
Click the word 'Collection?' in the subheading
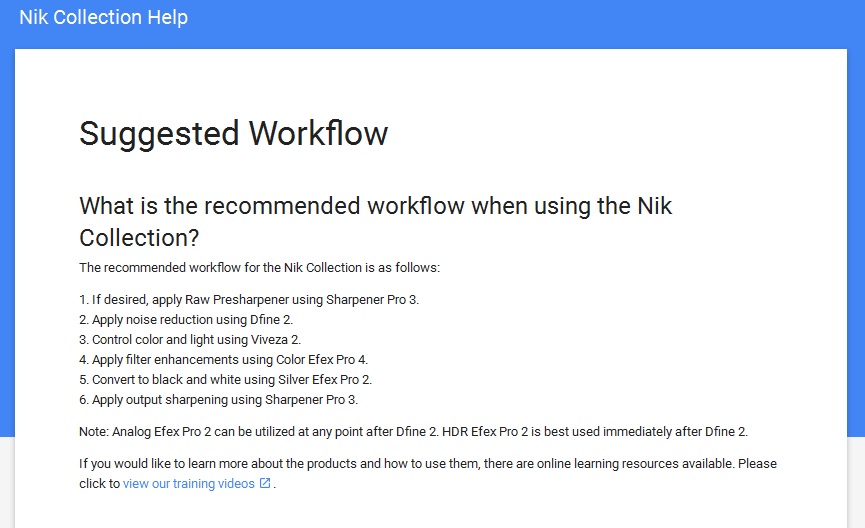click(x=139, y=238)
